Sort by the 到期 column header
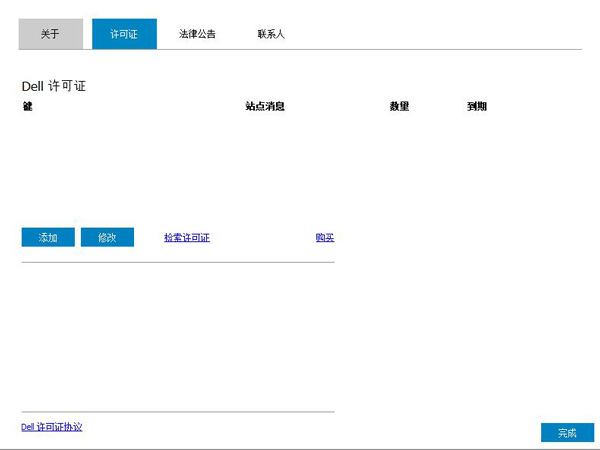This screenshot has width=600, height=450. (476, 107)
